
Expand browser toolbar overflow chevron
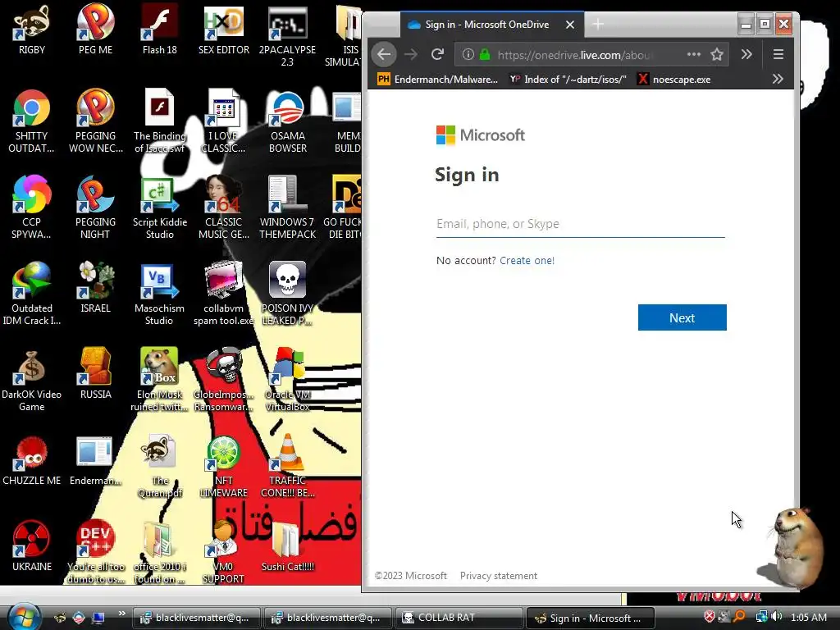pos(746,54)
